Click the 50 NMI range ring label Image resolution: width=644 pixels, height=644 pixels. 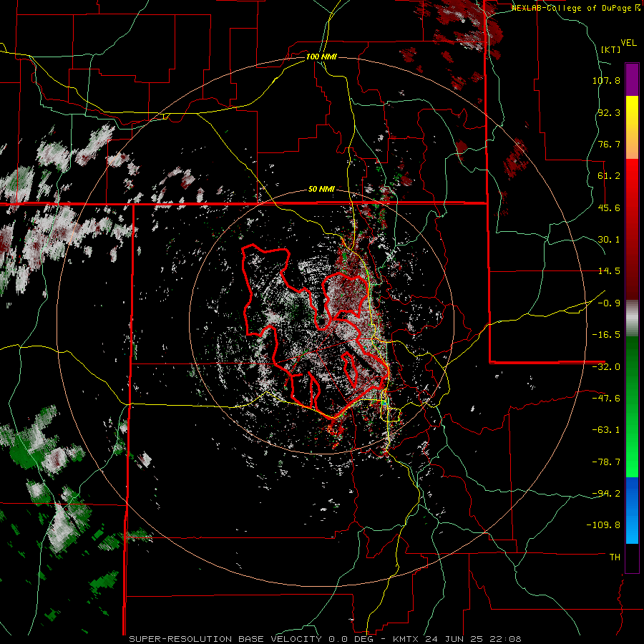point(321,190)
